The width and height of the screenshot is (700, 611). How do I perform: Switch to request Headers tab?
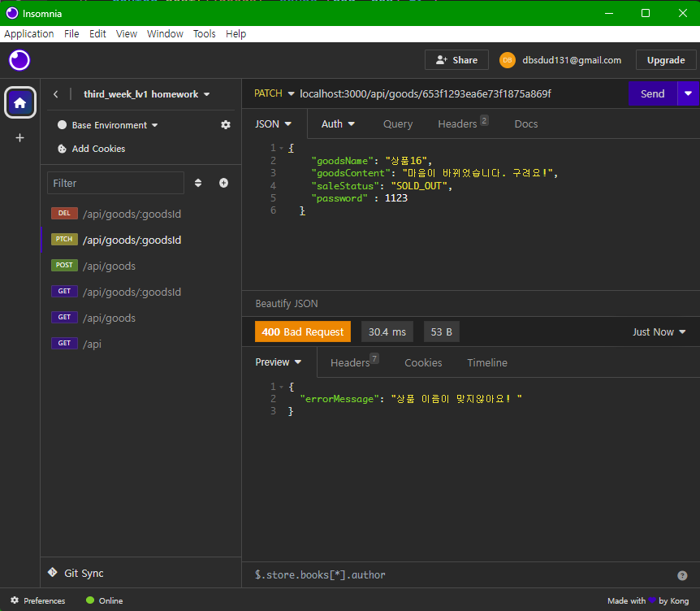[463, 123]
